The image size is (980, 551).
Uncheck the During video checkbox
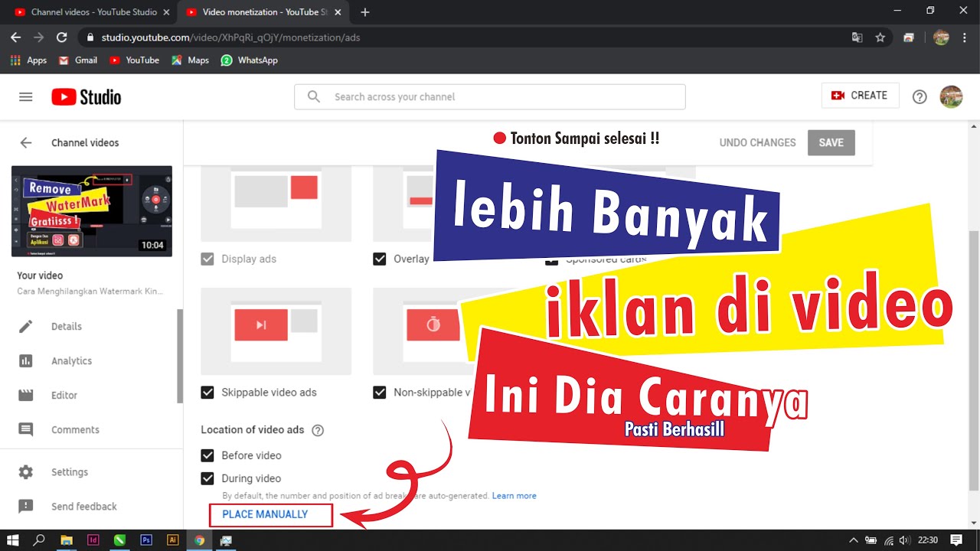click(x=207, y=478)
